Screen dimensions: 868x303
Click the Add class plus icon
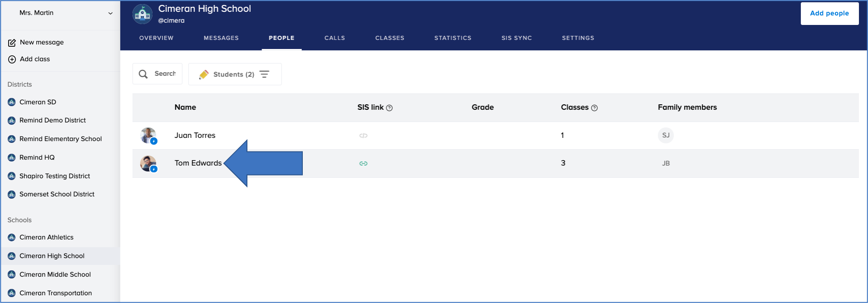point(12,59)
